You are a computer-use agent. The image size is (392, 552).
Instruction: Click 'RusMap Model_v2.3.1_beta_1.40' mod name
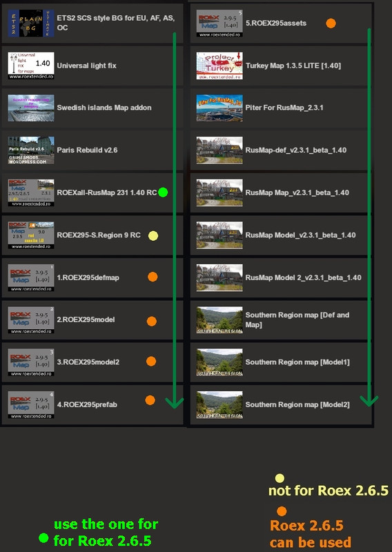pos(300,235)
